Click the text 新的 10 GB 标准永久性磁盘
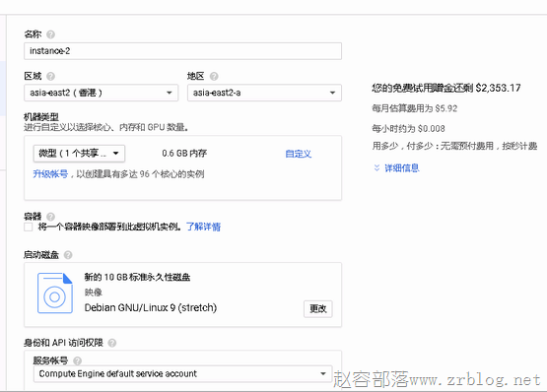 [x=137, y=278]
